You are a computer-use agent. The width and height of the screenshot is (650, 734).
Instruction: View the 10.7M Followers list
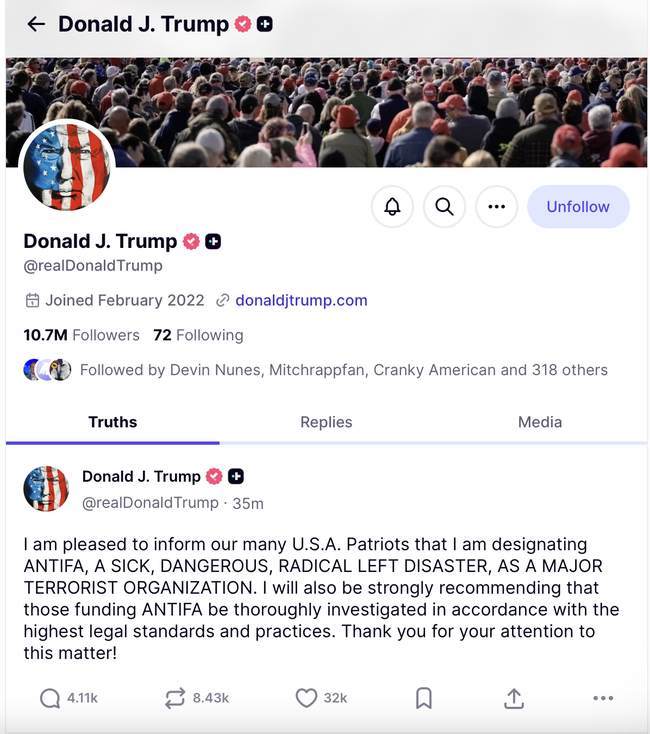81,335
